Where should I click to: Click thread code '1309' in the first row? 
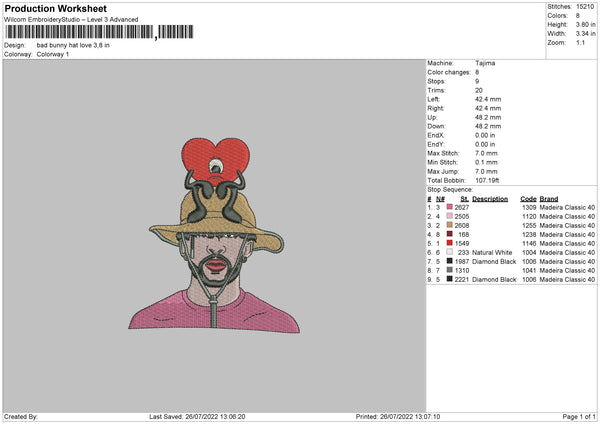[x=529, y=207]
